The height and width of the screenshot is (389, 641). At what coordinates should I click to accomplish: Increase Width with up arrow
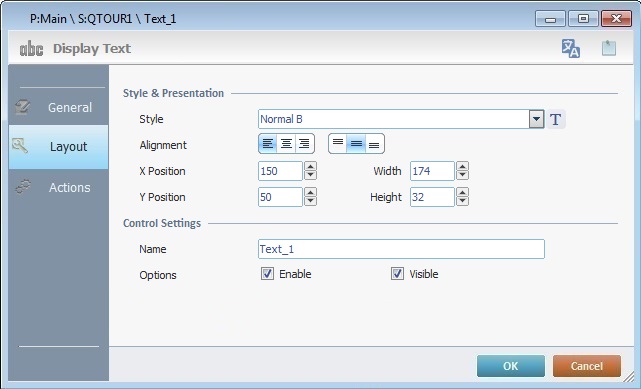(x=462, y=166)
